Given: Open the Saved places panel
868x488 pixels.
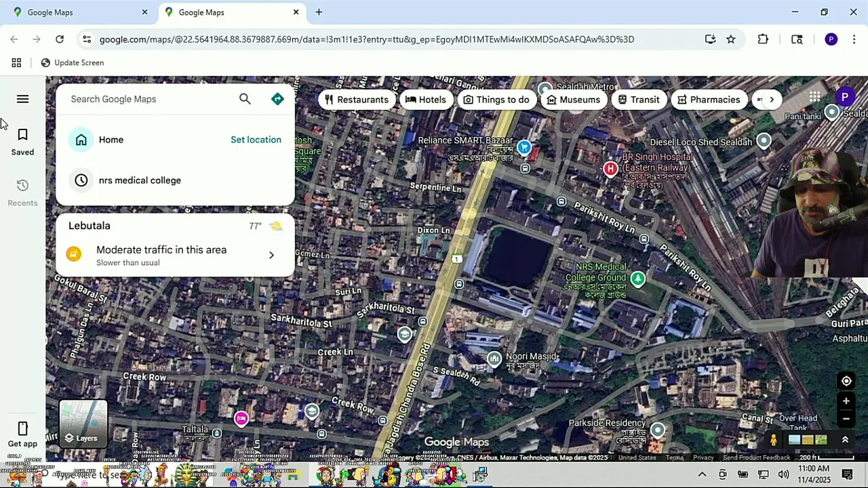Looking at the screenshot, I should point(22,142).
